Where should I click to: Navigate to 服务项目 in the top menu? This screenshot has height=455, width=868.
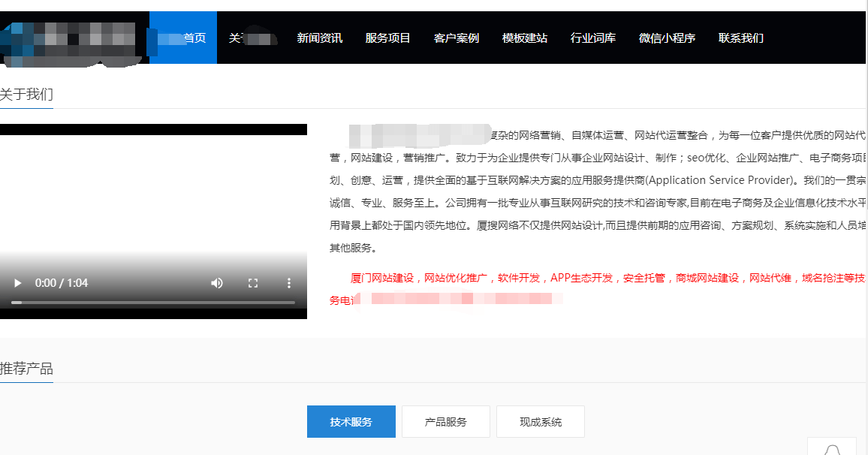pyautogui.click(x=387, y=38)
